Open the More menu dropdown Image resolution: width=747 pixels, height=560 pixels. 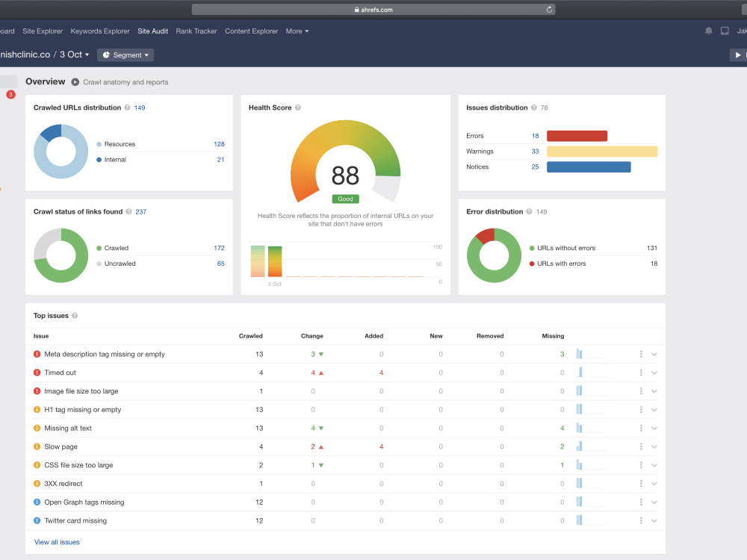tap(297, 31)
